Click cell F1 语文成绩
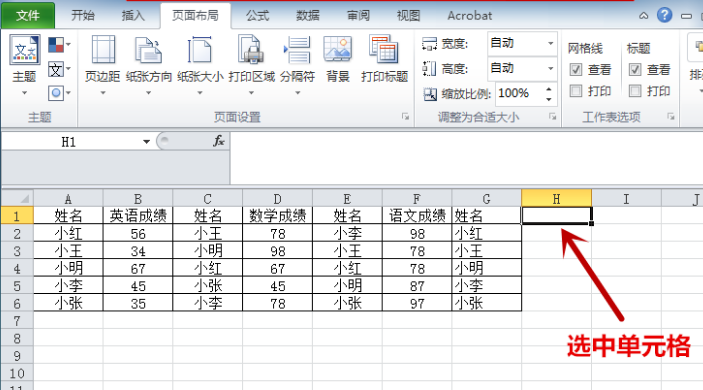 click(x=417, y=216)
